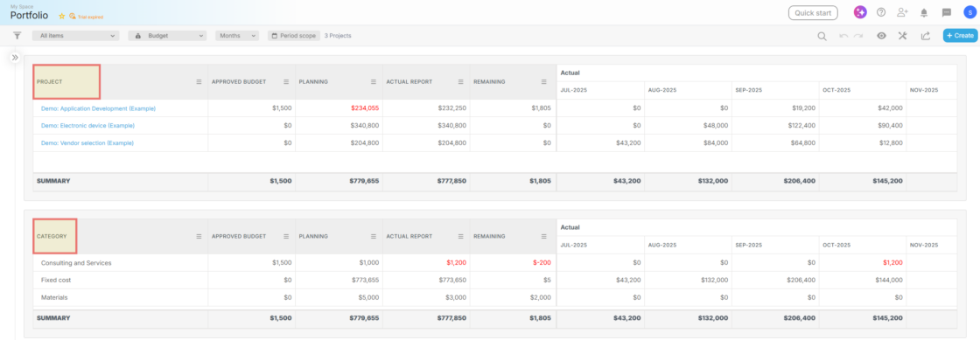
Task: Select $64,800 Vendor selection SEP-2025 cell
Action: (x=775, y=142)
